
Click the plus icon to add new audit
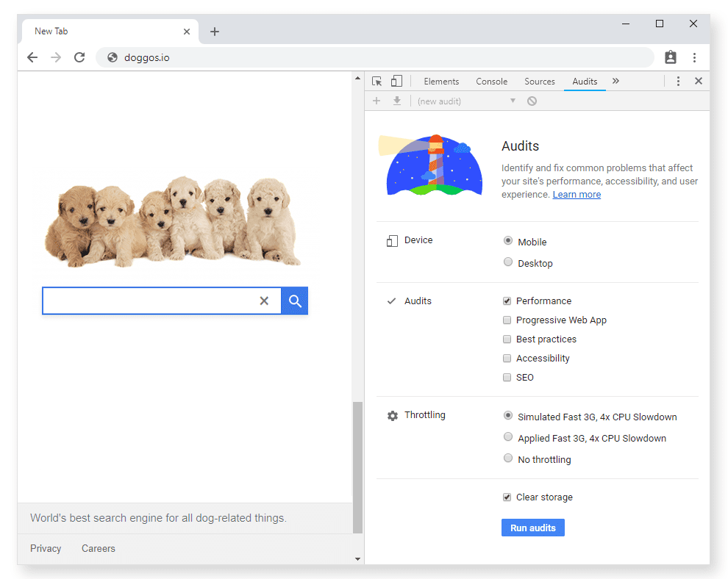click(377, 101)
